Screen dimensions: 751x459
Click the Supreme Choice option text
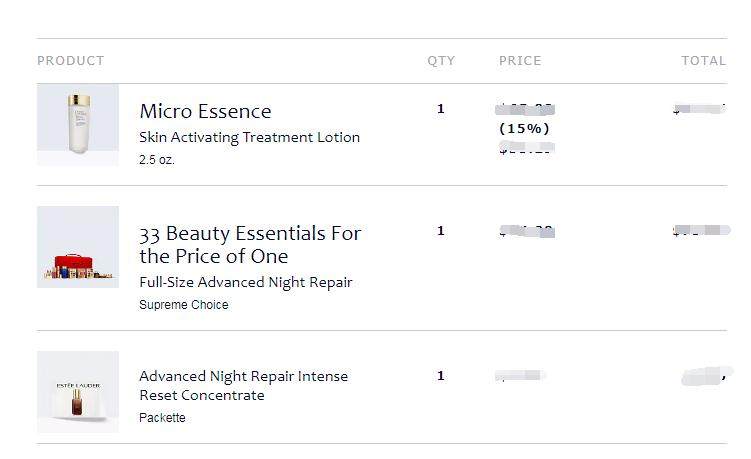click(183, 305)
